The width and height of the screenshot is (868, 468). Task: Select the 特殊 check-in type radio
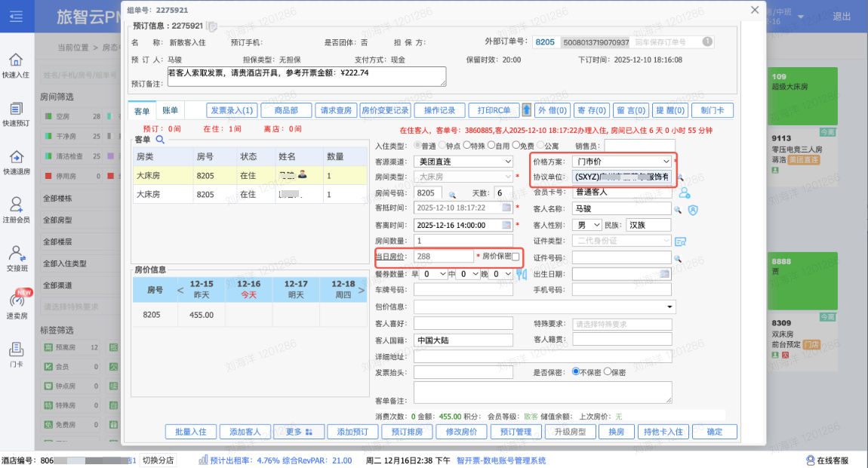pyautogui.click(x=466, y=145)
